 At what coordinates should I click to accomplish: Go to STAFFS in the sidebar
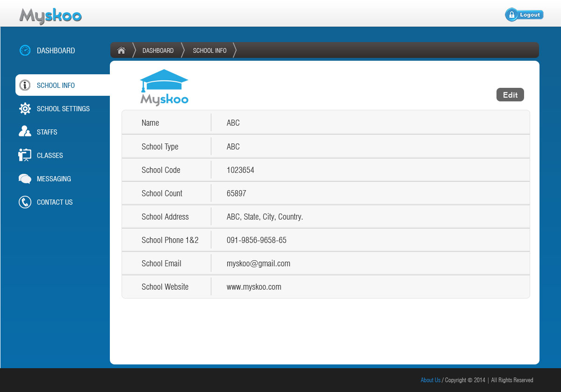[x=47, y=132]
